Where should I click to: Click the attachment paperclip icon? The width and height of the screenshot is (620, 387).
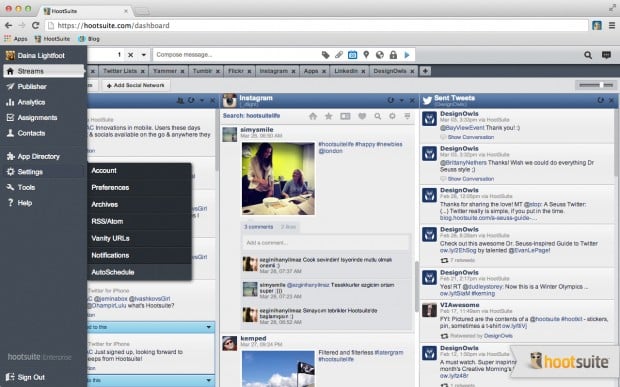(x=339, y=55)
